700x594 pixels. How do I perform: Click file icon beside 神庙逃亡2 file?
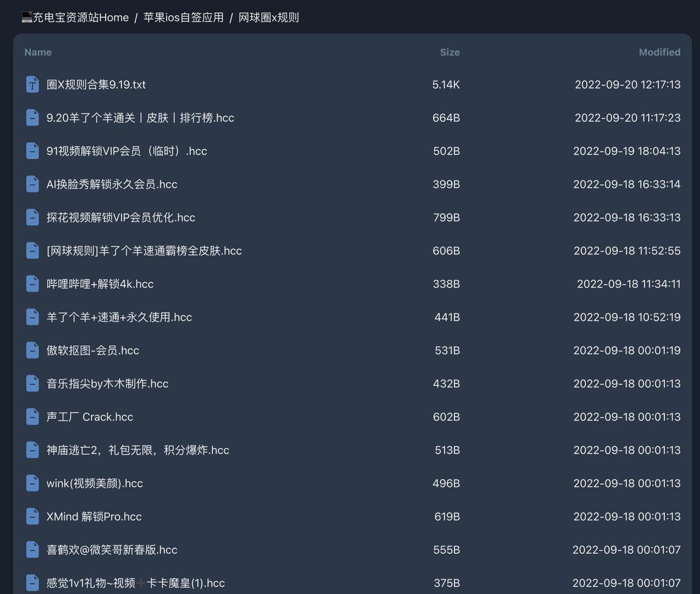click(x=33, y=450)
